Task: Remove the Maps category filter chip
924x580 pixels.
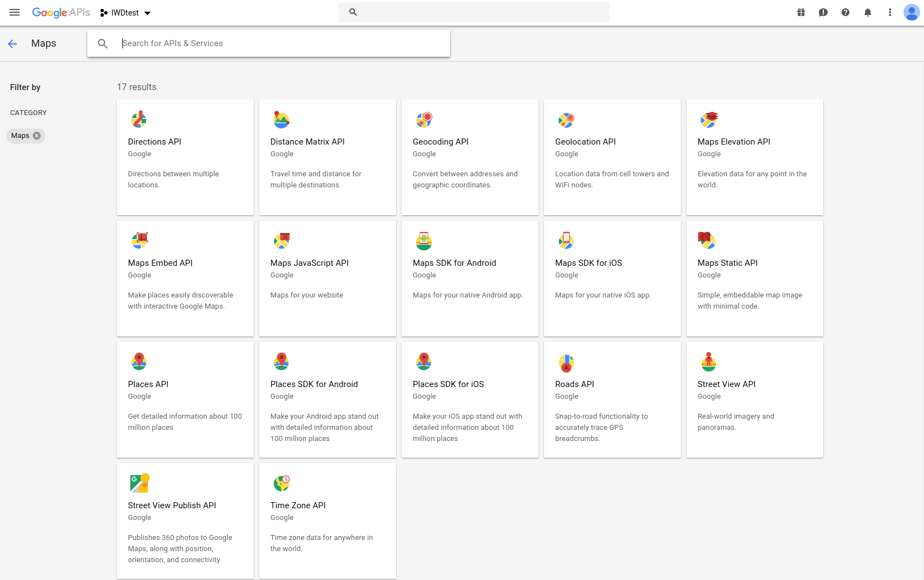Action: tap(37, 136)
